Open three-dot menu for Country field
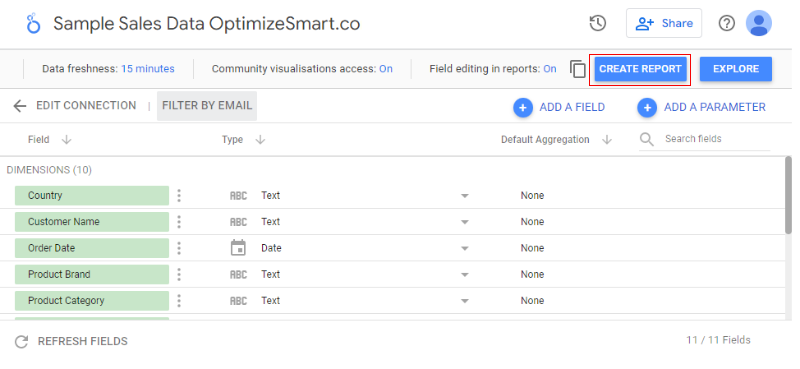The height and width of the screenshot is (369, 800). (x=179, y=195)
